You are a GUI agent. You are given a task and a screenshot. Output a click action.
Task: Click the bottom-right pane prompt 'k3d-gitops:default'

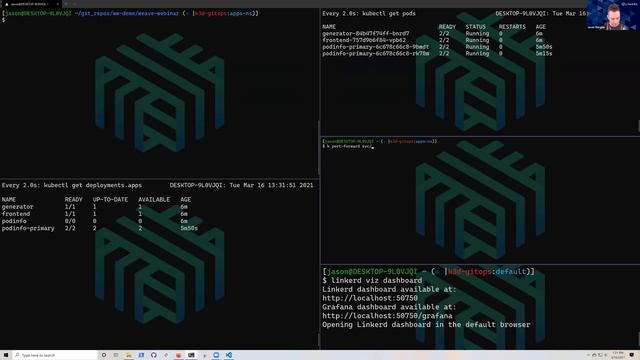[x=487, y=272]
